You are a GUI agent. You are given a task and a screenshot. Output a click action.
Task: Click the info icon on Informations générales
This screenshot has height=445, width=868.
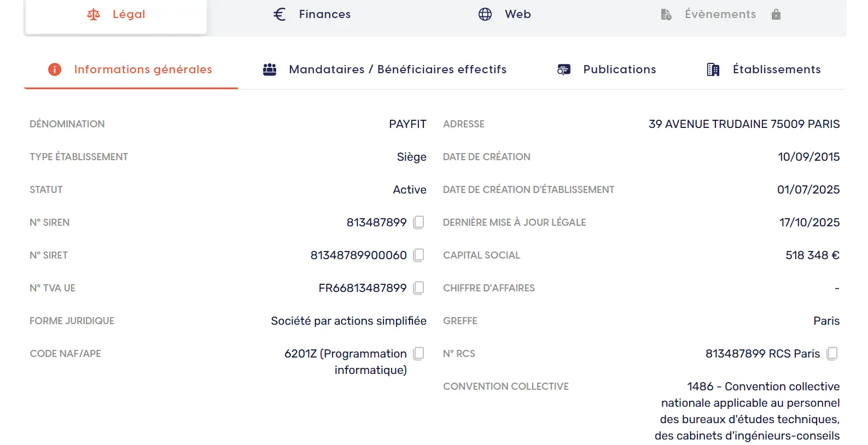54,69
